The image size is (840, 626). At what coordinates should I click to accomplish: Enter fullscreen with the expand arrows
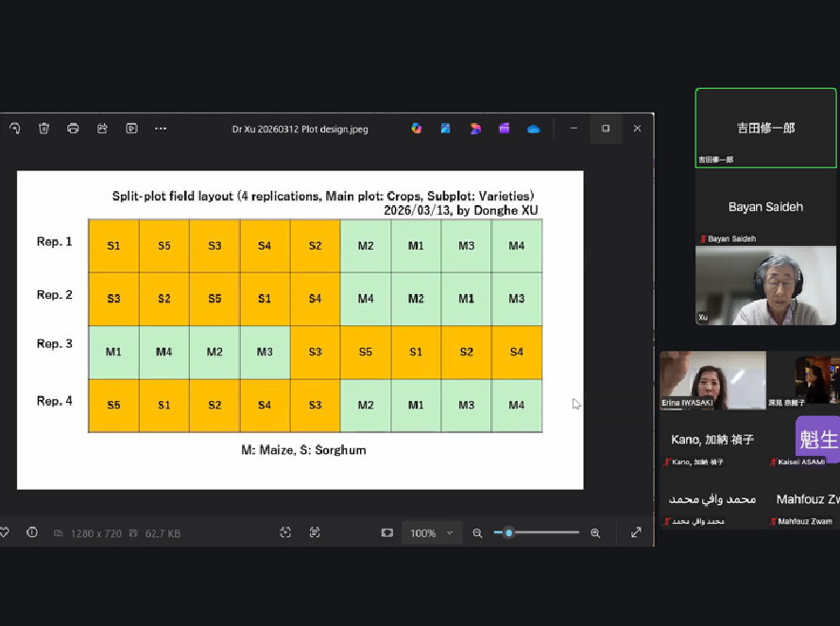(x=636, y=533)
